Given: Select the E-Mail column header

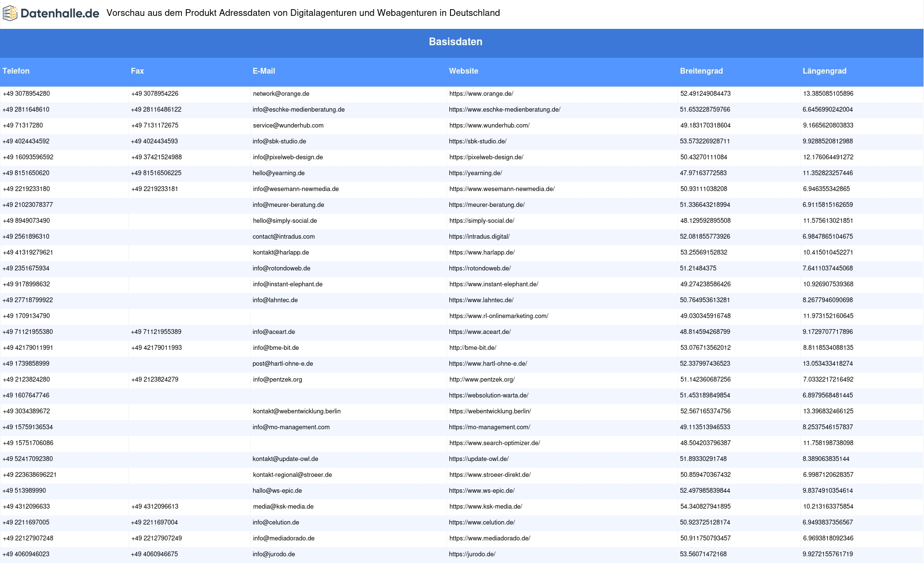Looking at the screenshot, I should 264,71.
